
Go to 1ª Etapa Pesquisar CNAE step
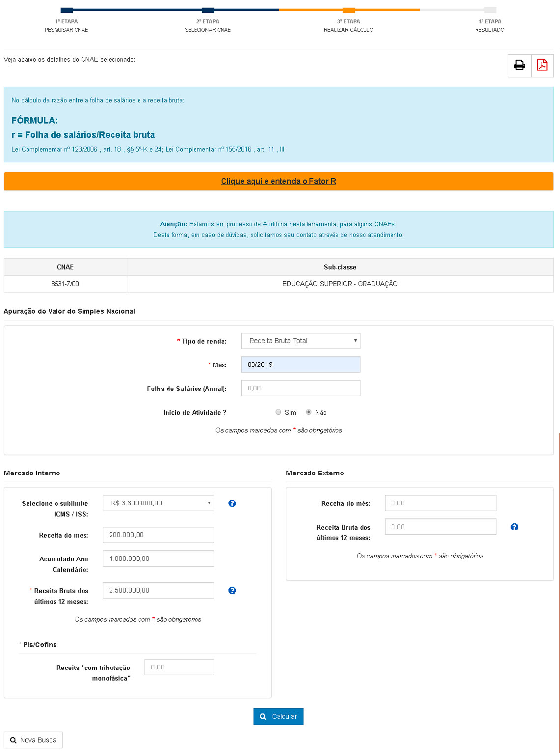(66, 21)
